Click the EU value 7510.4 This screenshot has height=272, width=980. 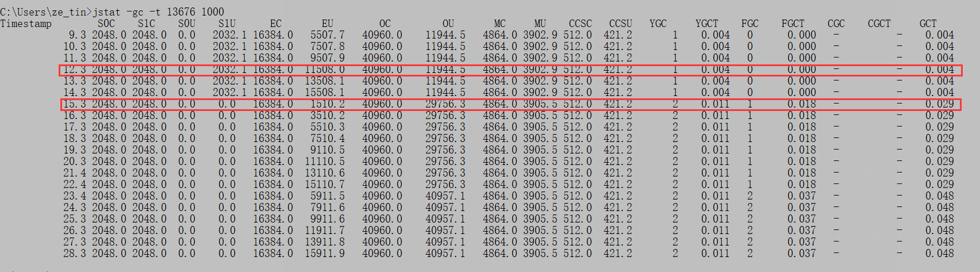[328, 139]
